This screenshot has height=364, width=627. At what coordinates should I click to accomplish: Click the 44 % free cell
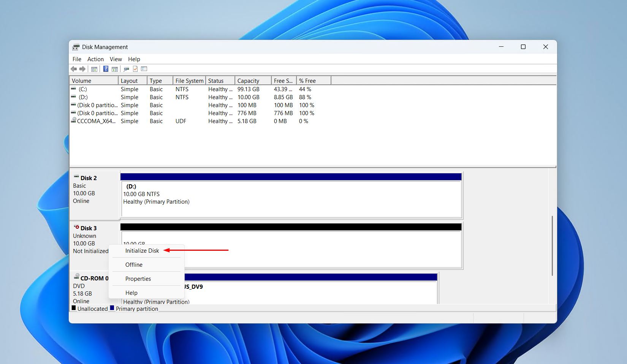pyautogui.click(x=305, y=89)
